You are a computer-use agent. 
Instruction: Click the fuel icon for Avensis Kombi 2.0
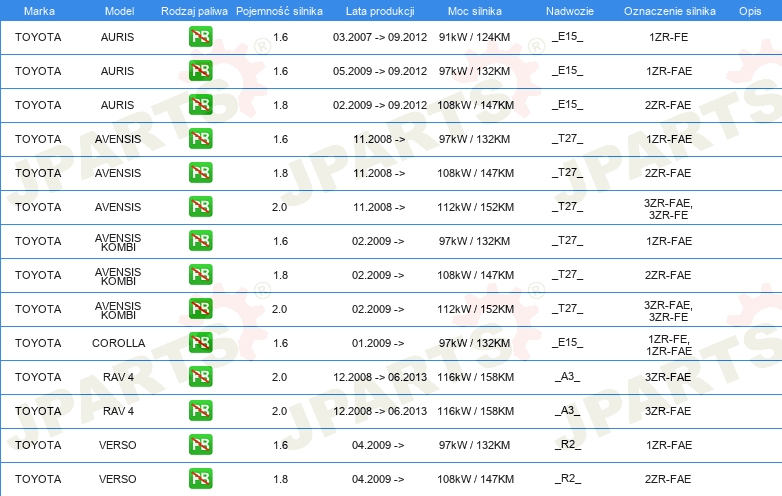coord(200,309)
